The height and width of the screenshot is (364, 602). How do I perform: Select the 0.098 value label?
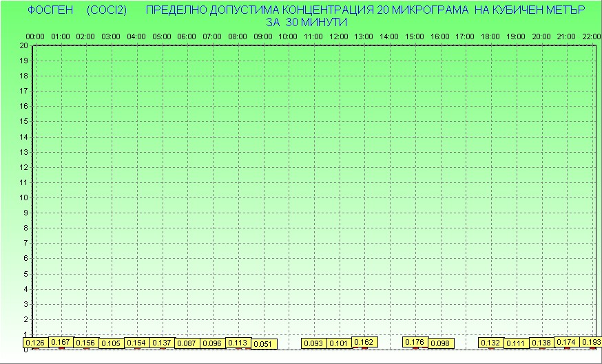tap(439, 343)
